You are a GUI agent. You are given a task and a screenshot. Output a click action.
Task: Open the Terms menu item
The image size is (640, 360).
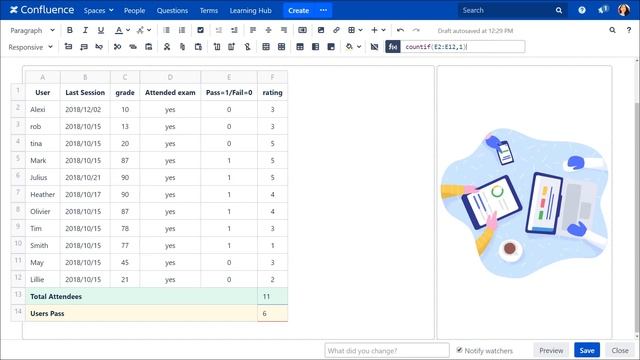click(209, 11)
